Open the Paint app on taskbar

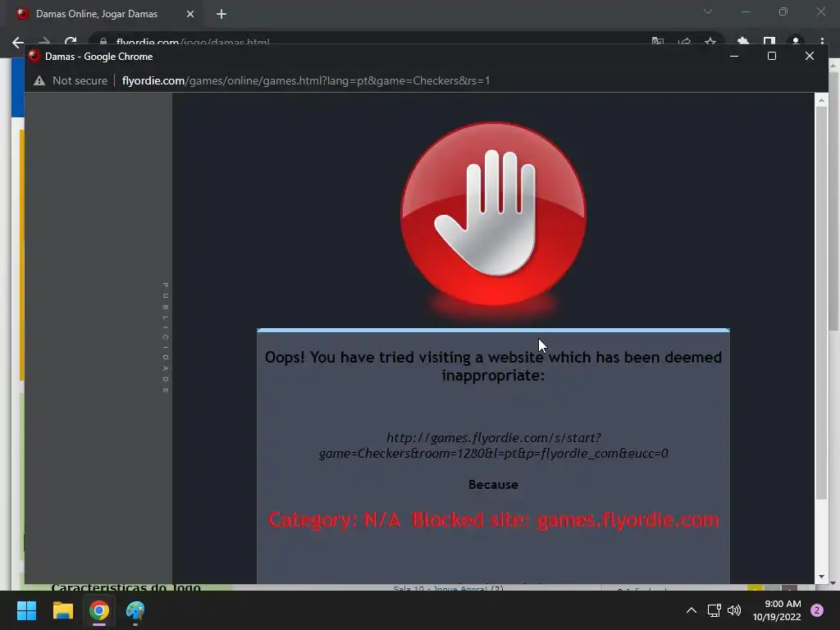(x=135, y=610)
